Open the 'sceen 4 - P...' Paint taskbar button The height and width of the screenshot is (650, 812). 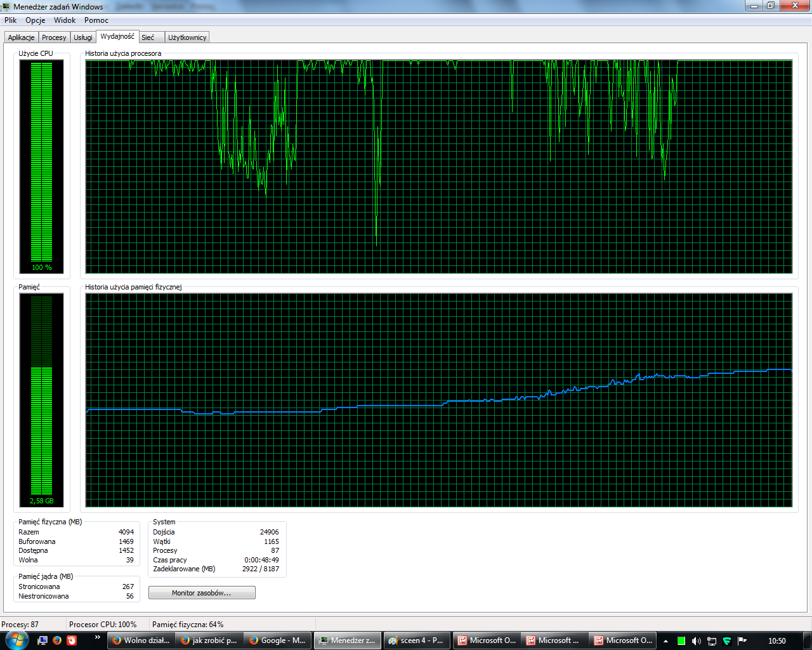[x=417, y=640]
